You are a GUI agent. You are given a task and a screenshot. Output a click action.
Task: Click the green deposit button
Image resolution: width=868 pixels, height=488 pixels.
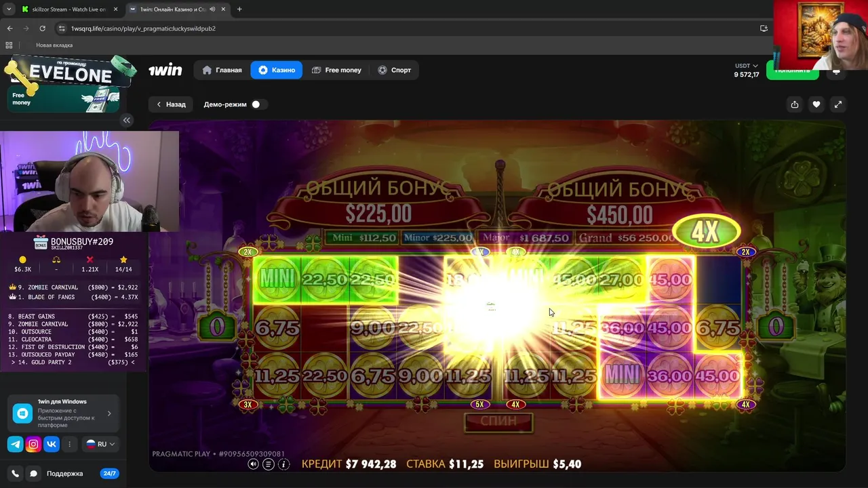[793, 70]
